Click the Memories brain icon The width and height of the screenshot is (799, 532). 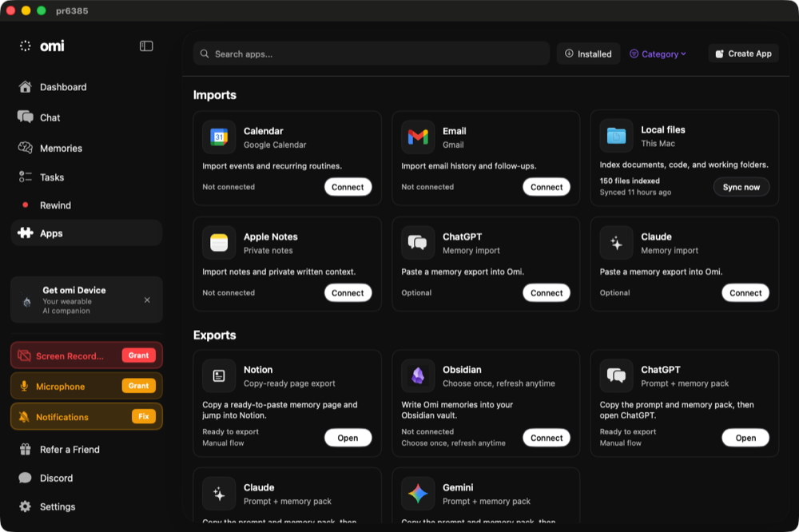coord(25,148)
